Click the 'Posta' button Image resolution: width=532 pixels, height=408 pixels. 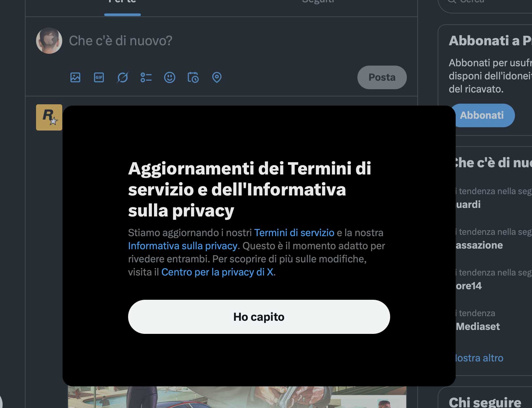point(382,77)
